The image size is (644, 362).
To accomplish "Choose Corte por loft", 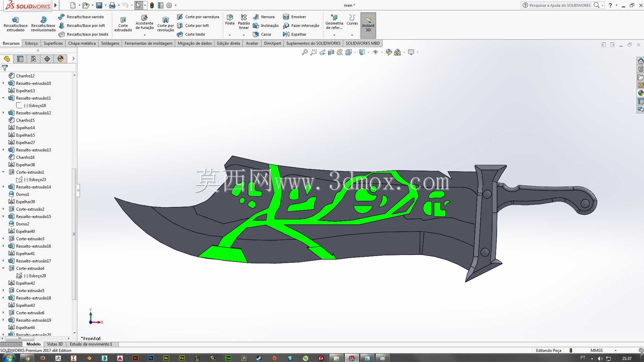I will (x=193, y=26).
